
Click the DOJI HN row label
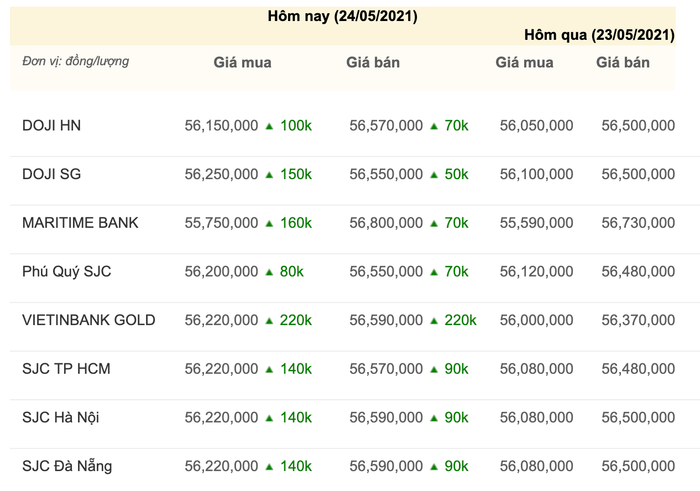point(51,125)
